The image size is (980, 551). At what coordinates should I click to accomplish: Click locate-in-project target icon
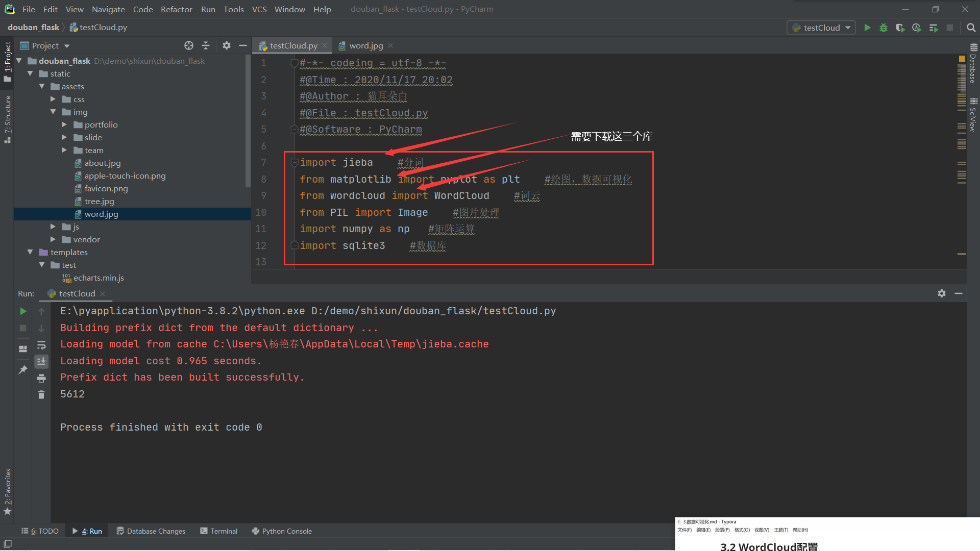pyautogui.click(x=189, y=45)
